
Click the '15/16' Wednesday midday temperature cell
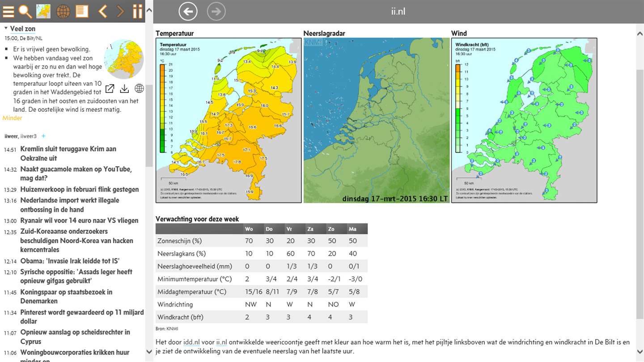click(254, 292)
